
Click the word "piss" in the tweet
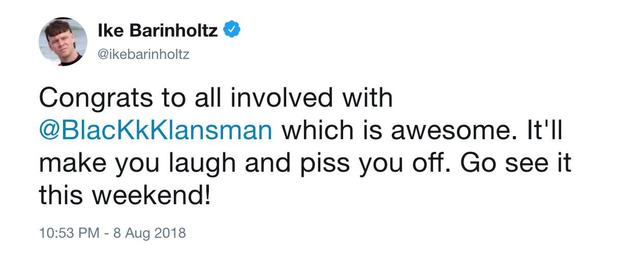tap(325, 163)
